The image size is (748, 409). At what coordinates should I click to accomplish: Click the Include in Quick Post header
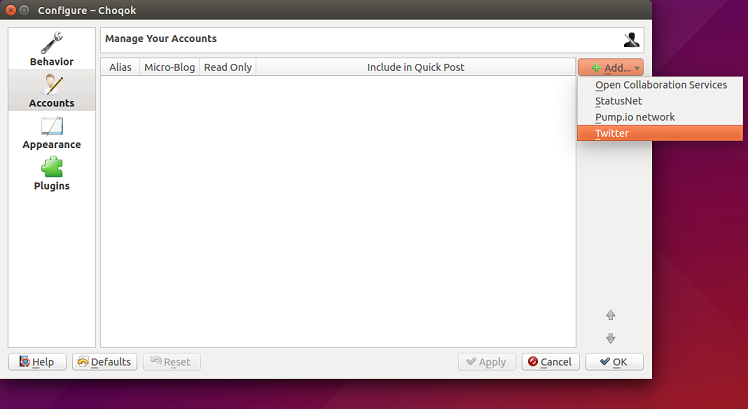point(416,67)
